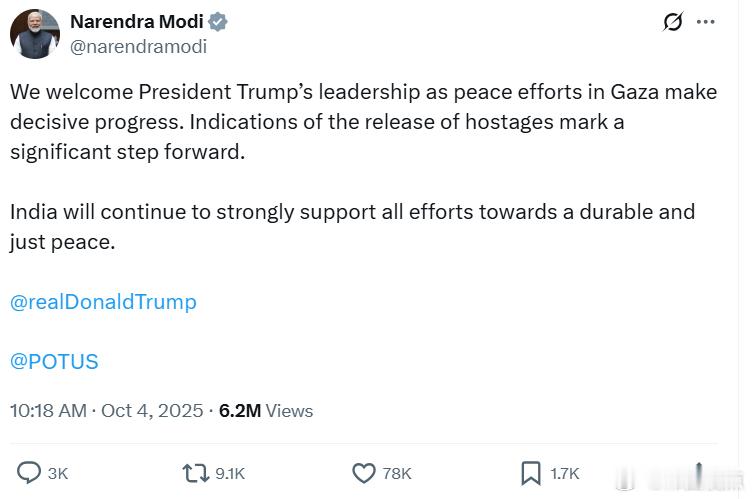Viewport: 752px width, 499px height.
Task: Open the Grok explain-this-post icon
Action: point(673,22)
